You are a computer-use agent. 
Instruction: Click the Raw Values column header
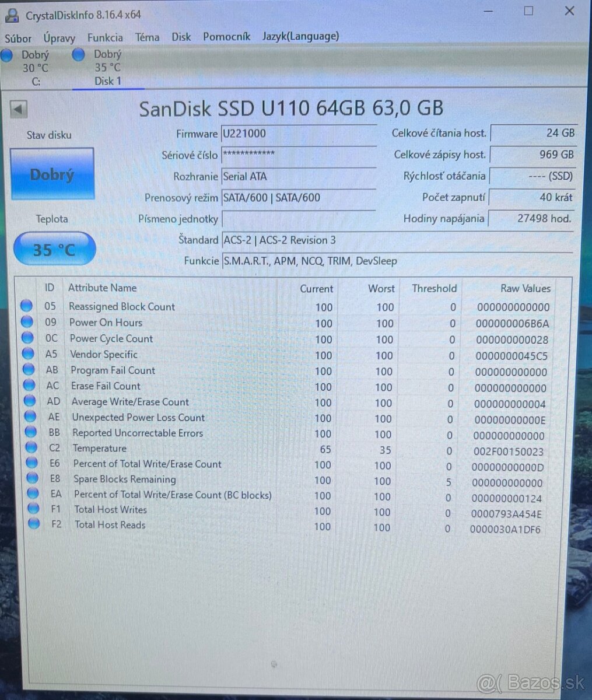(525, 288)
